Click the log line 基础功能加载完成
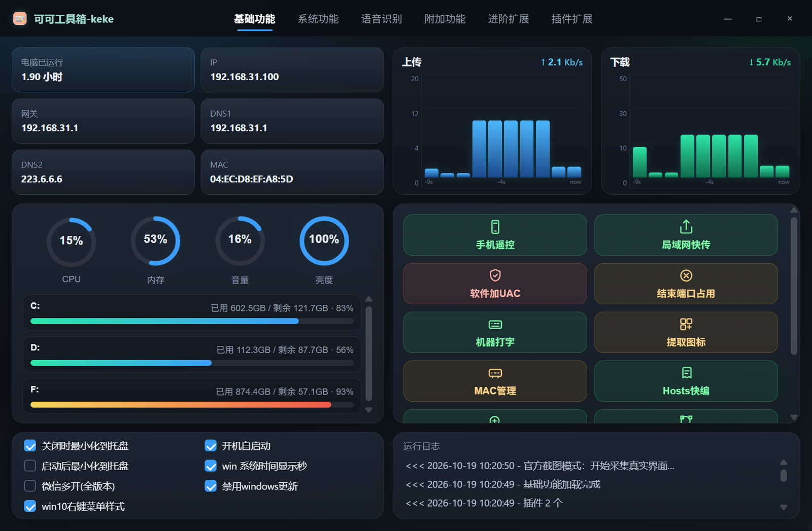The height and width of the screenshot is (531, 812). click(x=562, y=484)
